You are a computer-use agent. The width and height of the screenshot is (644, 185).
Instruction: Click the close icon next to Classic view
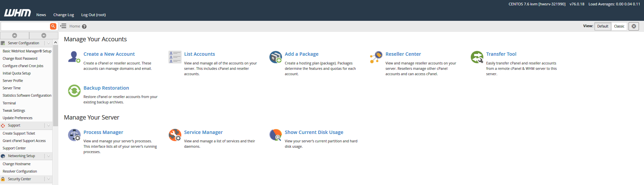[x=634, y=26]
